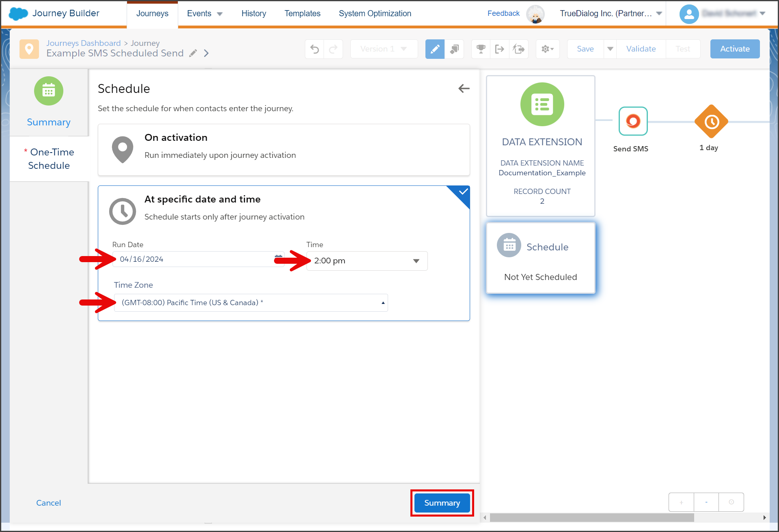The width and height of the screenshot is (779, 532).
Task: Click the back arrow in Schedule panel
Action: pyautogui.click(x=464, y=88)
